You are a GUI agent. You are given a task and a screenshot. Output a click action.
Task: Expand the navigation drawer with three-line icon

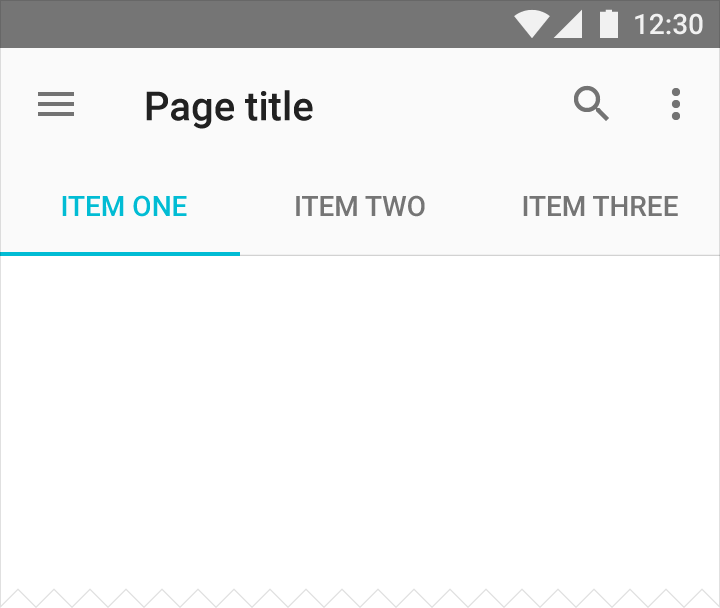[x=56, y=104]
